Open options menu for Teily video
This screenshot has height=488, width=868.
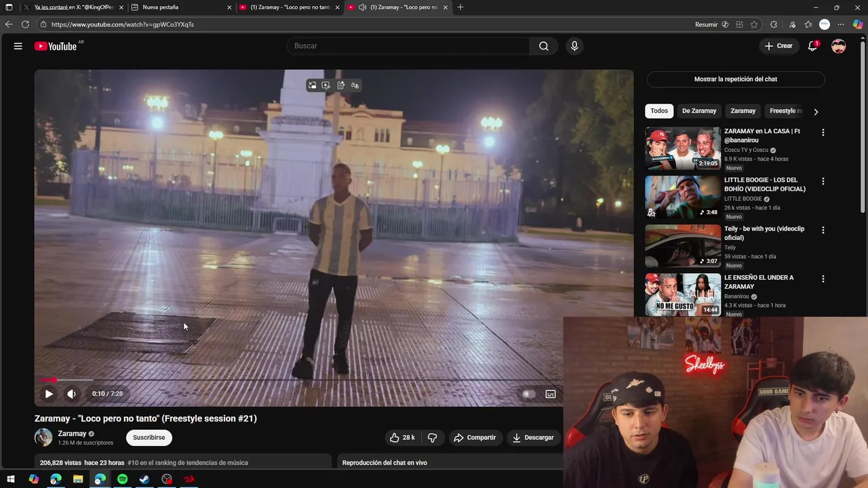tap(823, 230)
